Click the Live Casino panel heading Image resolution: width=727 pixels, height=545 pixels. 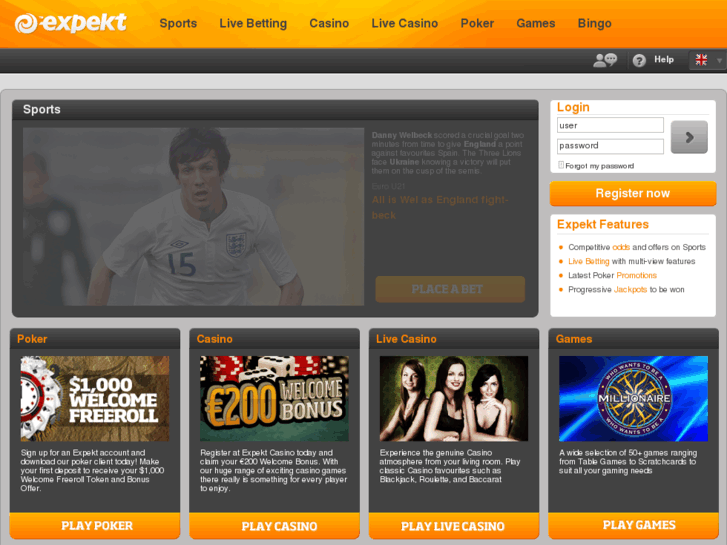tap(406, 339)
